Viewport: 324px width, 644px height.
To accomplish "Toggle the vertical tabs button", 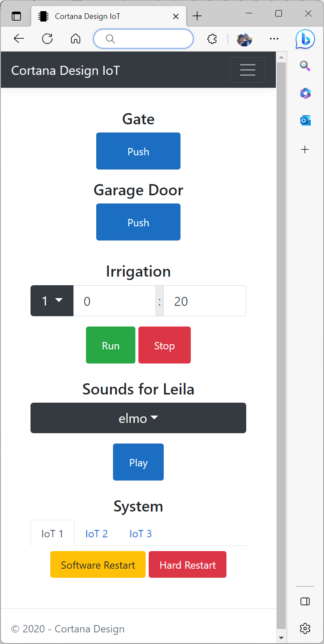I will click(16, 16).
